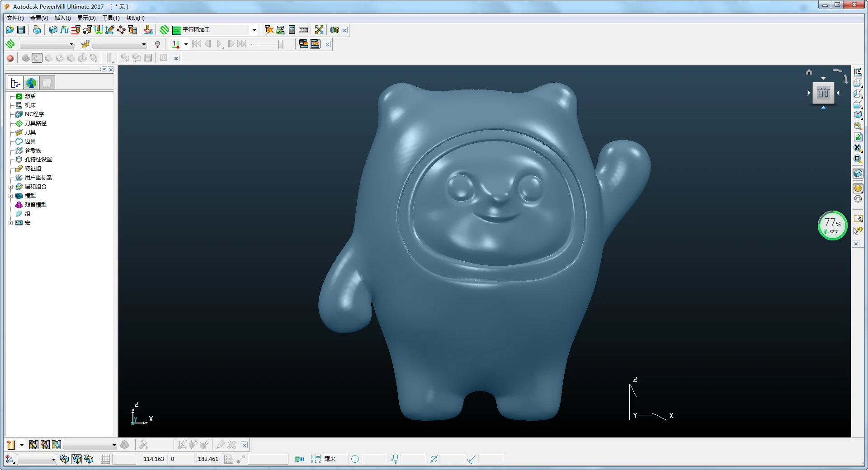Click the Open Project folder icon
868x470 pixels.
[9, 30]
